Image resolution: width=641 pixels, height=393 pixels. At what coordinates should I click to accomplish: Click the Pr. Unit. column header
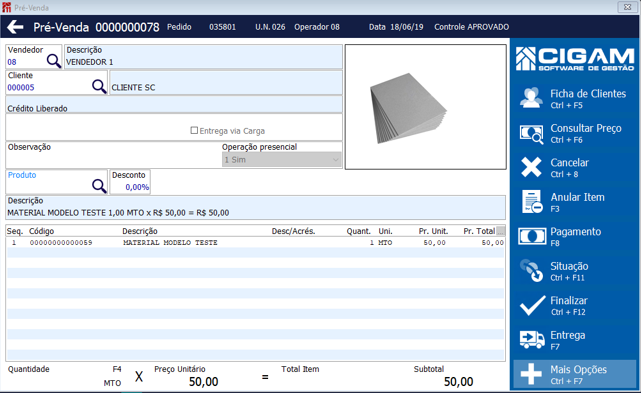click(433, 231)
